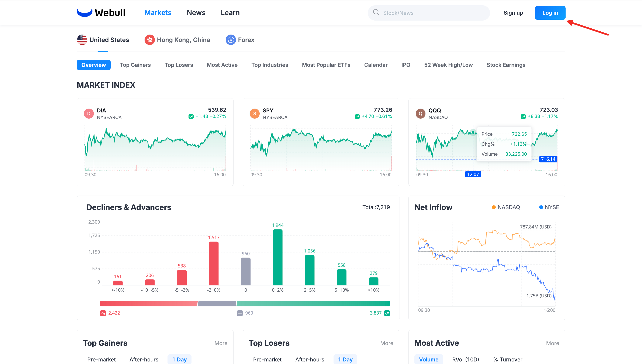Click the green up badge beside SPY change

point(357,116)
